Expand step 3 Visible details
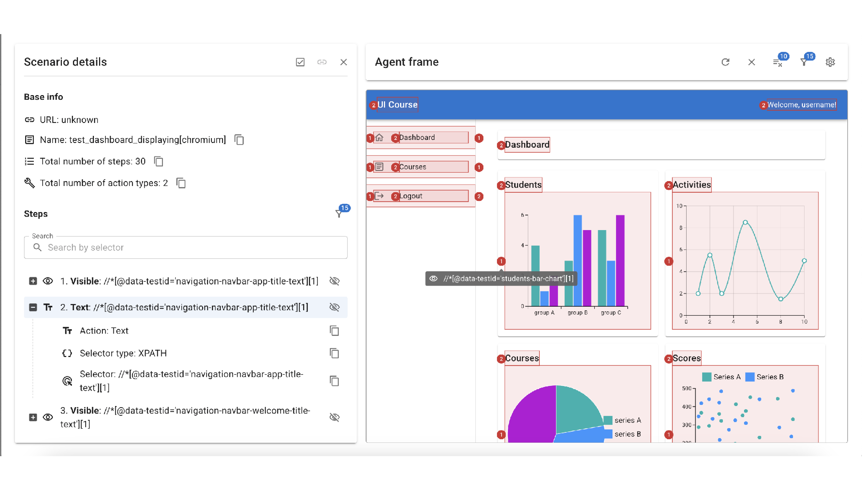 coord(33,417)
